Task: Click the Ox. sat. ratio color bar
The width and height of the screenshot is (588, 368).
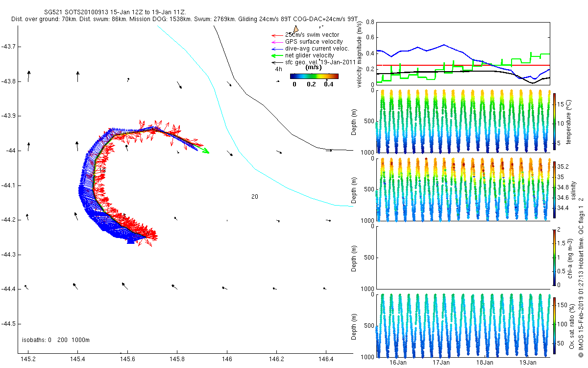Action: coord(554,325)
